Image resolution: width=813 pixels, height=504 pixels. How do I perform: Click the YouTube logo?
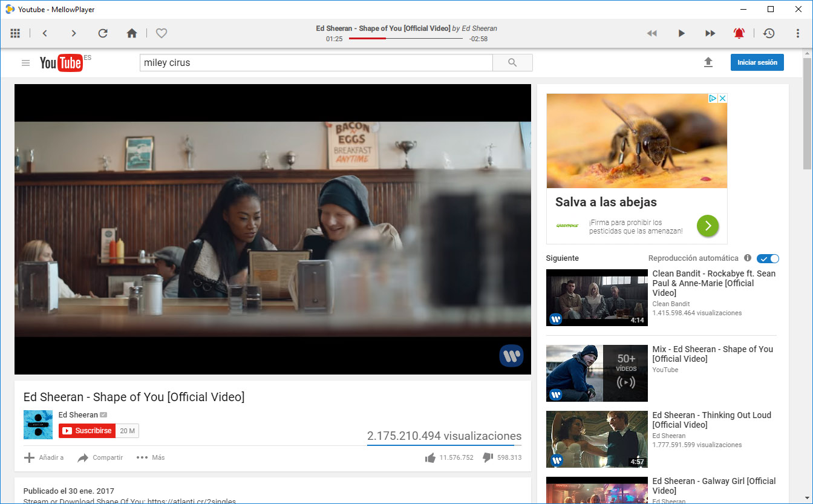(x=61, y=63)
